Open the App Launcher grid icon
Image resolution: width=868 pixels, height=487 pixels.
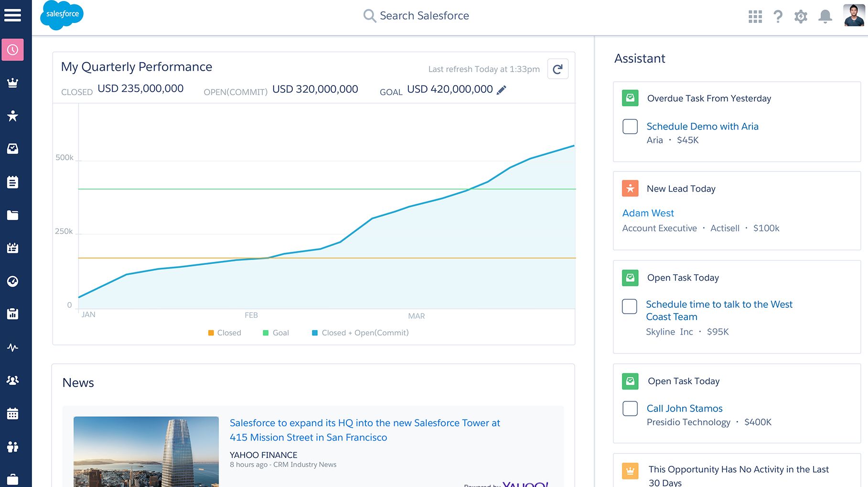coord(755,17)
